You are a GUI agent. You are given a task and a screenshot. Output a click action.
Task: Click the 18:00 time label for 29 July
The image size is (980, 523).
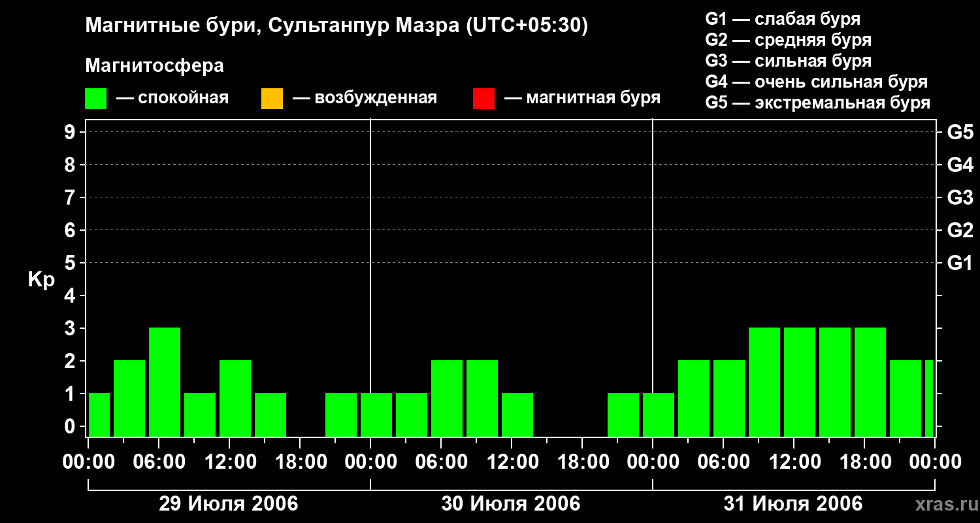[300, 462]
